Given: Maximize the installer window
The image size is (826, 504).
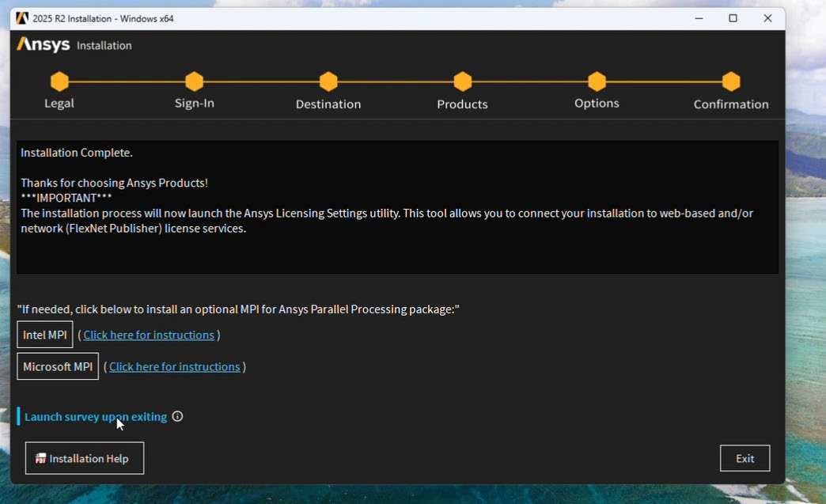Looking at the screenshot, I should (x=733, y=18).
